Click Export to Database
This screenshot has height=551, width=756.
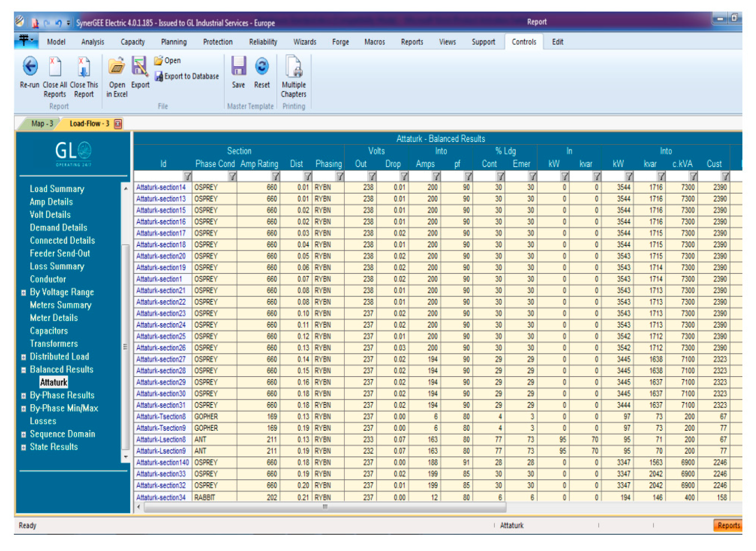tap(187, 76)
